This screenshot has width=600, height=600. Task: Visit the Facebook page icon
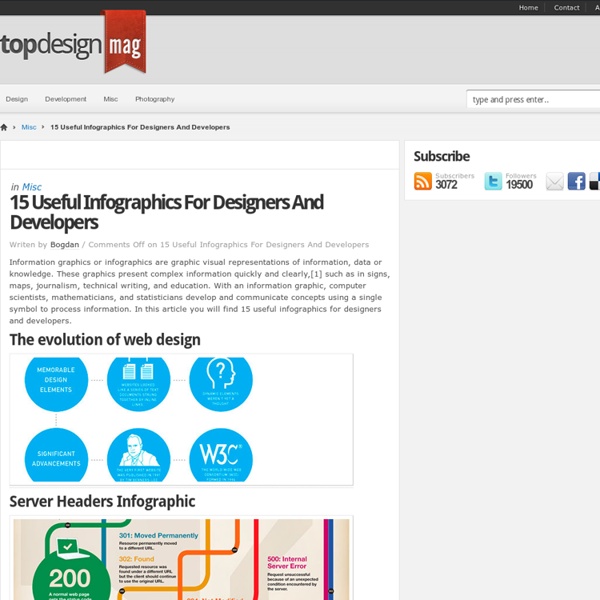576,181
